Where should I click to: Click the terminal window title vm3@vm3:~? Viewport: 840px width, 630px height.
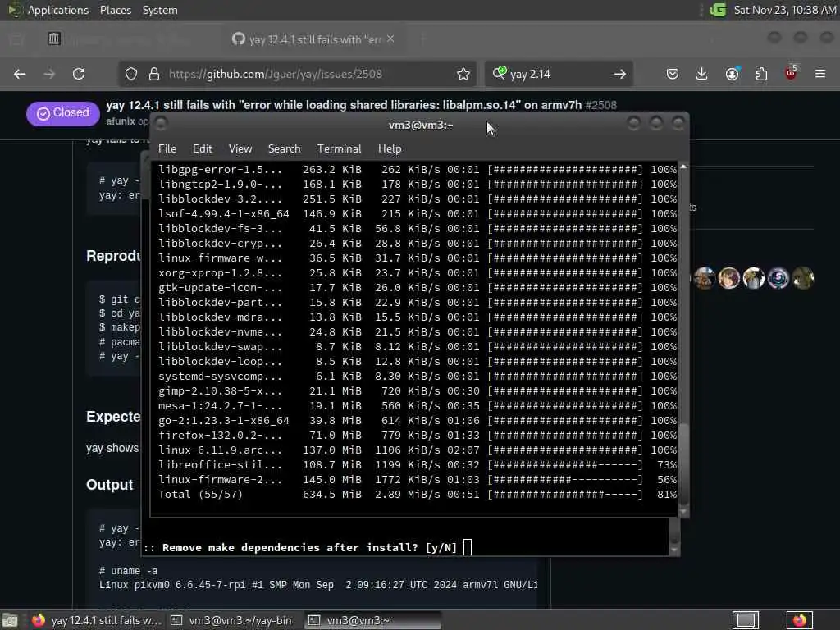(x=421, y=125)
